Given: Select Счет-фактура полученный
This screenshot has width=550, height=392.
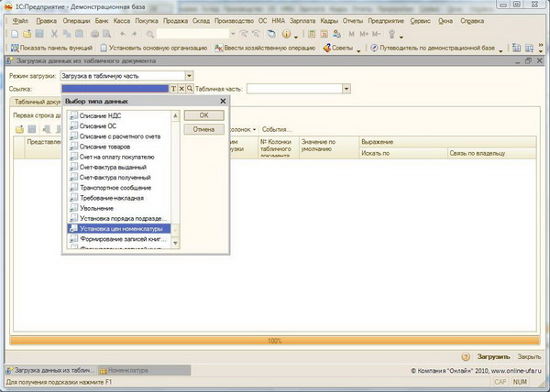Looking at the screenshot, I should 119,178.
